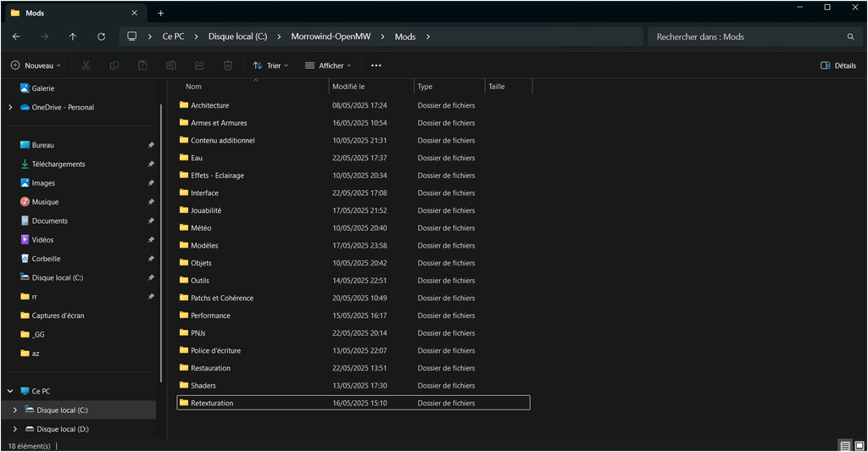Click Ce PC breadcrumb segment
This screenshot has height=452, width=868.
pos(173,36)
